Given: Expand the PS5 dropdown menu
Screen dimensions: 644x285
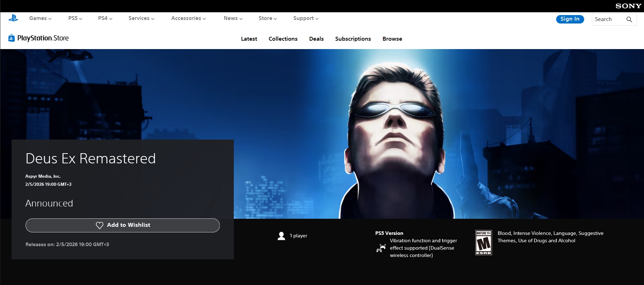Looking at the screenshot, I should pos(75,18).
